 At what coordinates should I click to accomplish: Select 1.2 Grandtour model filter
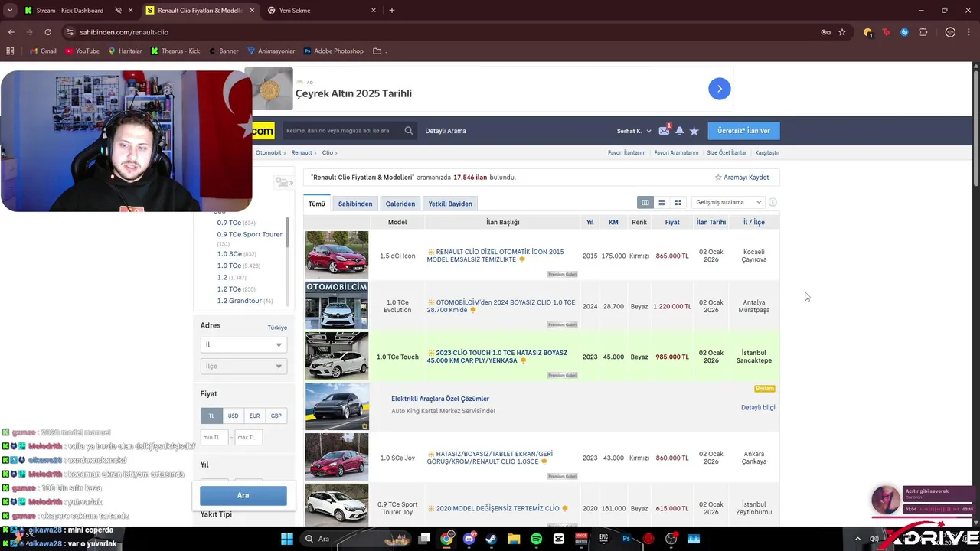240,301
